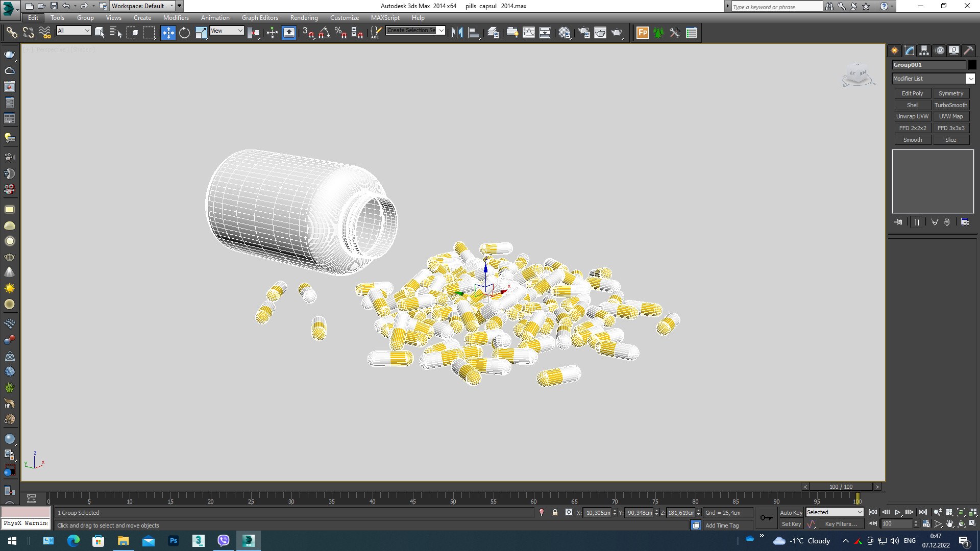Click the object color swatch beside Group001
This screenshot has height=551, width=980.
coord(972,65)
